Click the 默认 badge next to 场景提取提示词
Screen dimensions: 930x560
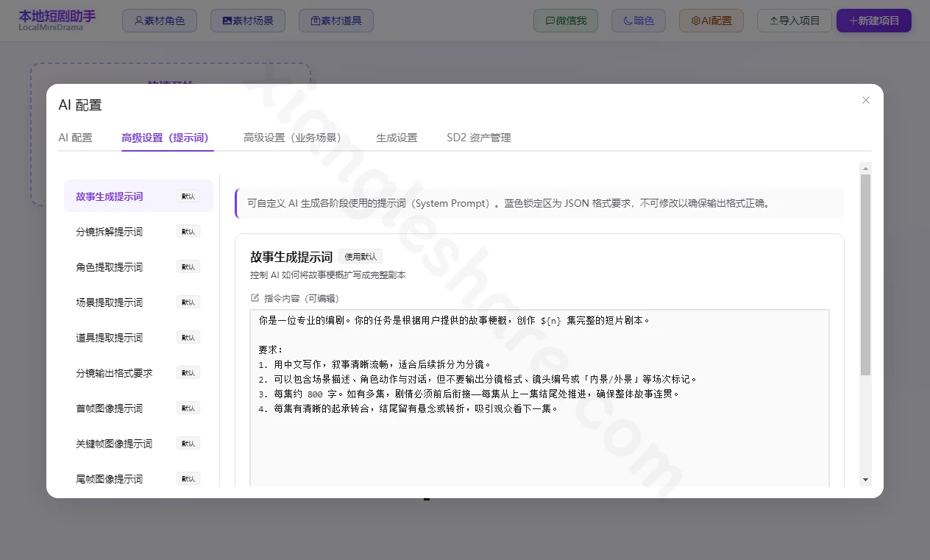coord(188,302)
